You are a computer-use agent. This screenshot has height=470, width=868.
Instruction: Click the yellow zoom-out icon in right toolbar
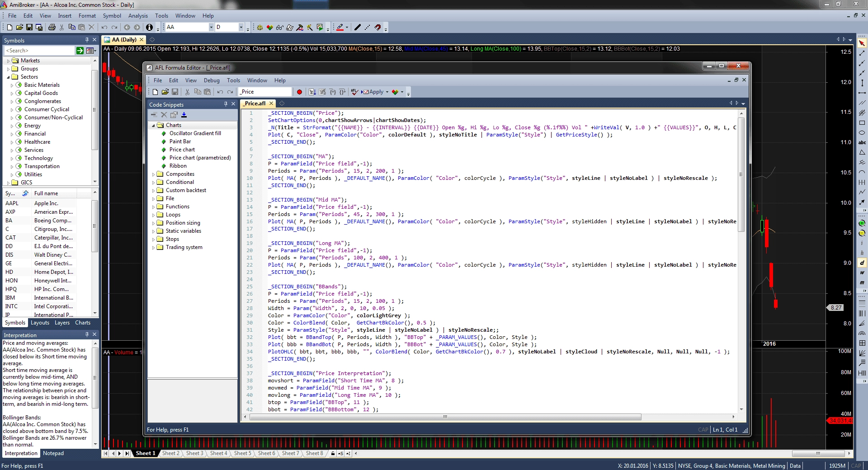[x=862, y=233]
